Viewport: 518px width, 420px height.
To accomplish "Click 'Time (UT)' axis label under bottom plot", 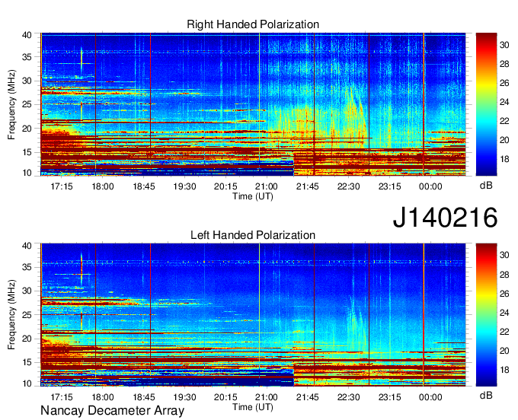I will (253, 407).
